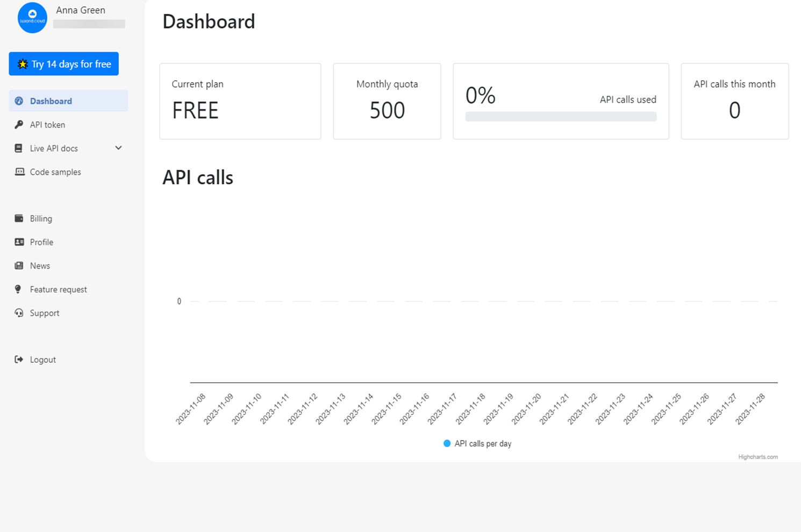
Task: Click the key icon beside API token
Action: [x=19, y=124]
